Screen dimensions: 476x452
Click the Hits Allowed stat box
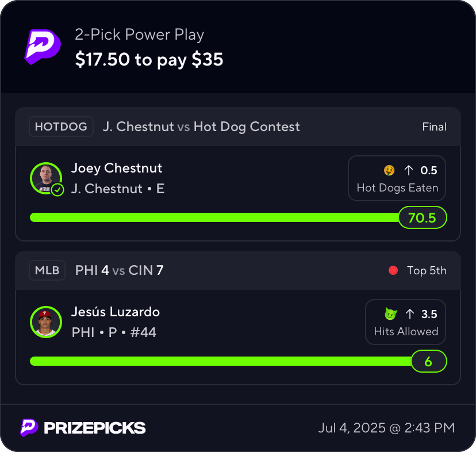[405, 322]
